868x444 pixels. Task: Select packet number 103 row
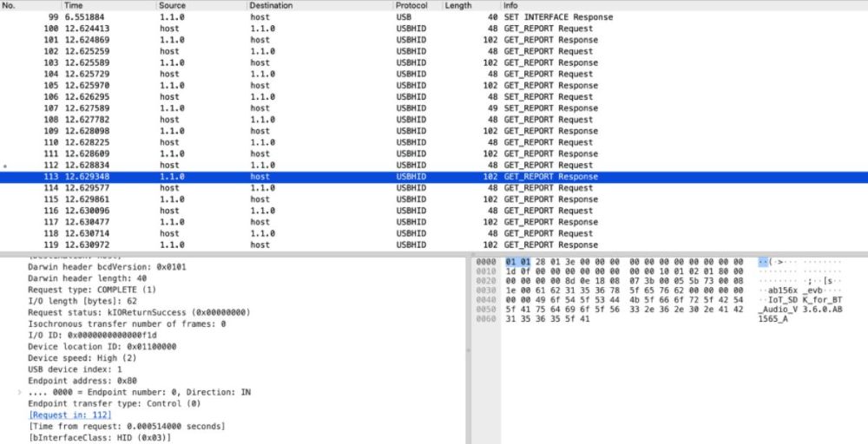click(434, 63)
